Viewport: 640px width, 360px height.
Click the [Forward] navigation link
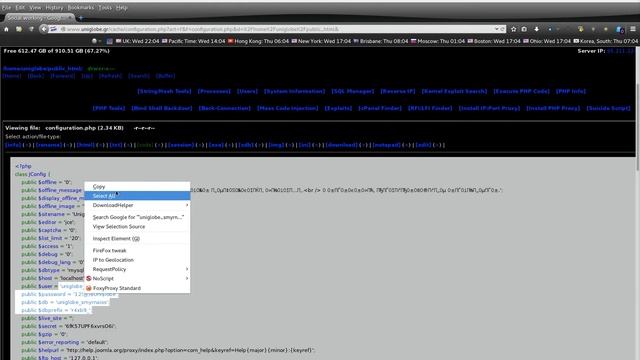click(62, 76)
